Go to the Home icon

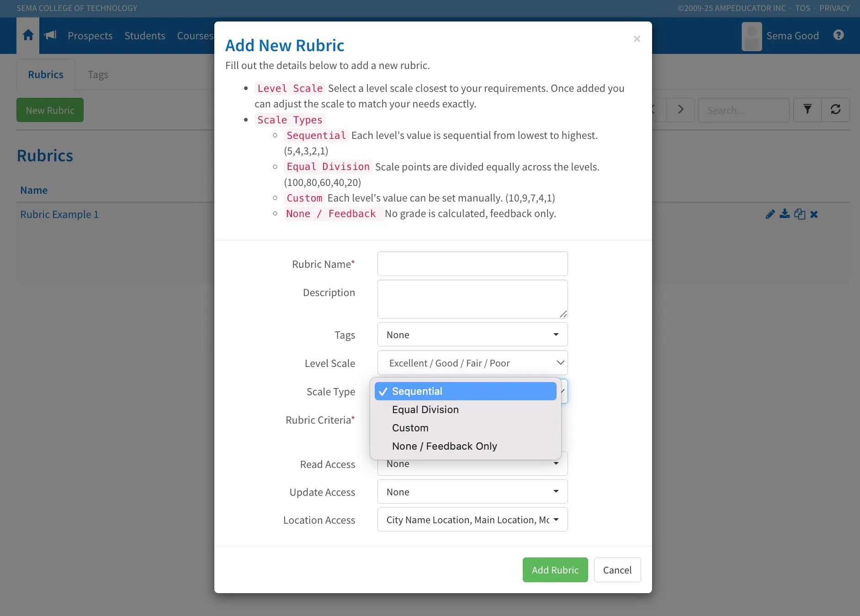(x=28, y=35)
